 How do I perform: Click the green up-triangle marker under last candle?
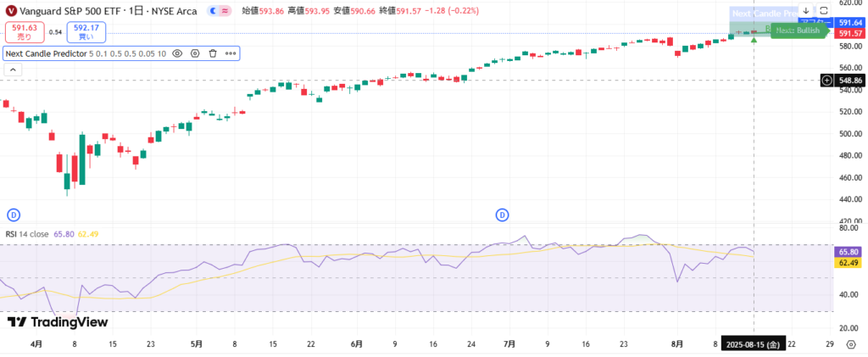pos(754,40)
